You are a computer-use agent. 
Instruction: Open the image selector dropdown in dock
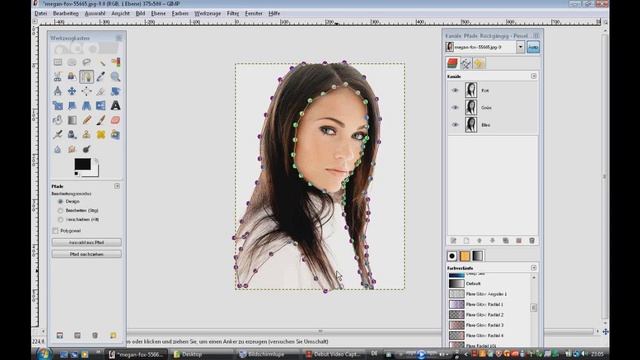(520, 47)
